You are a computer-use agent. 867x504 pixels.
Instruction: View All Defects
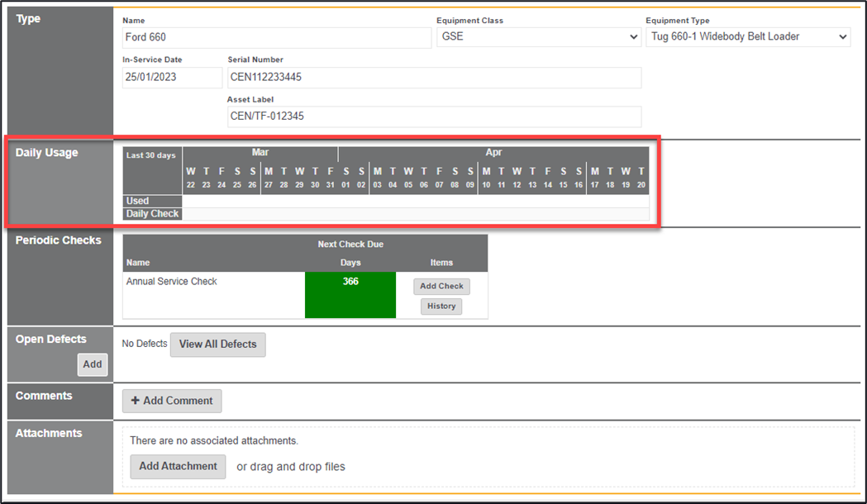point(218,345)
